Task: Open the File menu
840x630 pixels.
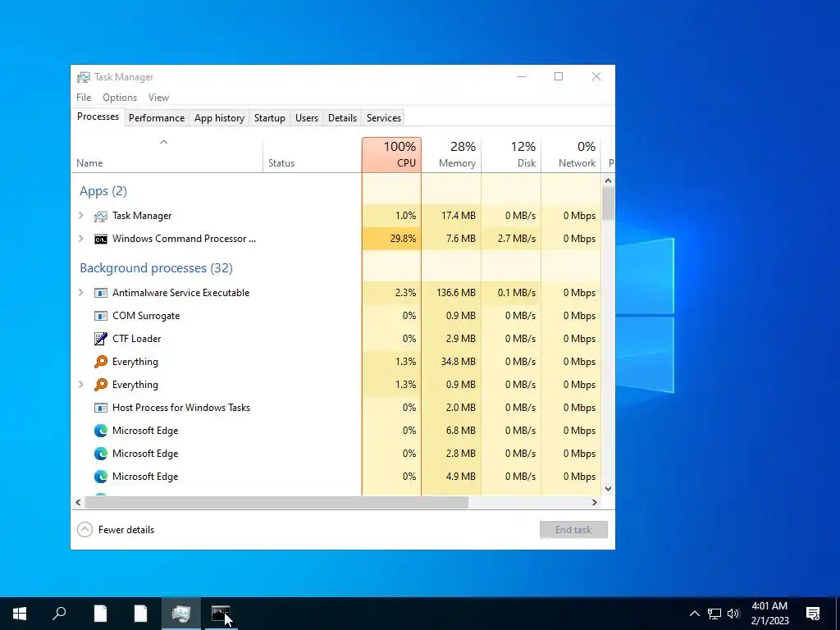Action: [84, 98]
